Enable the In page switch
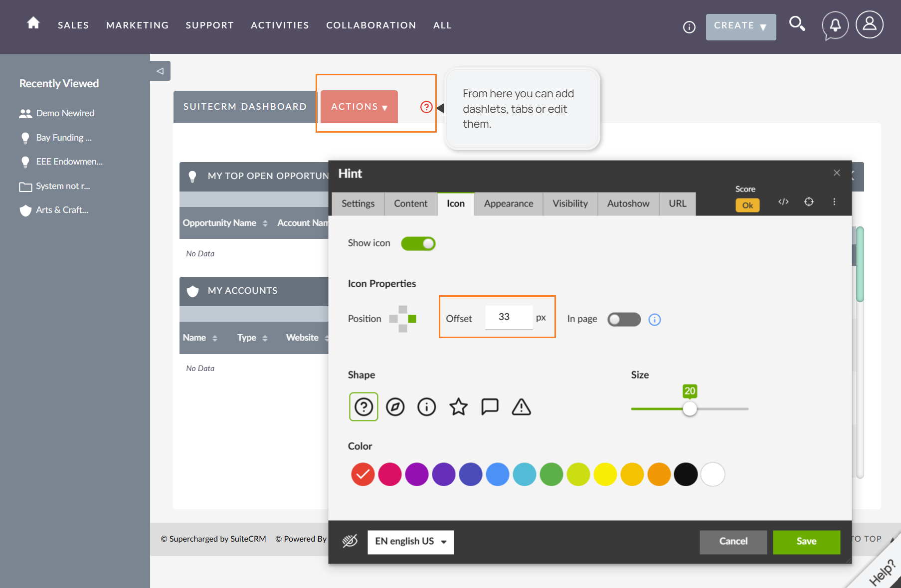The image size is (901, 588). coord(624,319)
